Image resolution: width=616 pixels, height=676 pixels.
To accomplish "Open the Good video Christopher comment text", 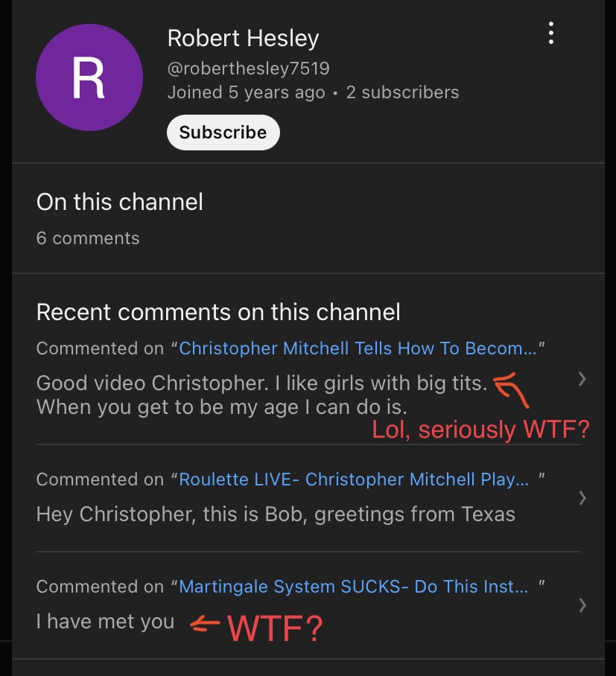I will click(x=262, y=395).
